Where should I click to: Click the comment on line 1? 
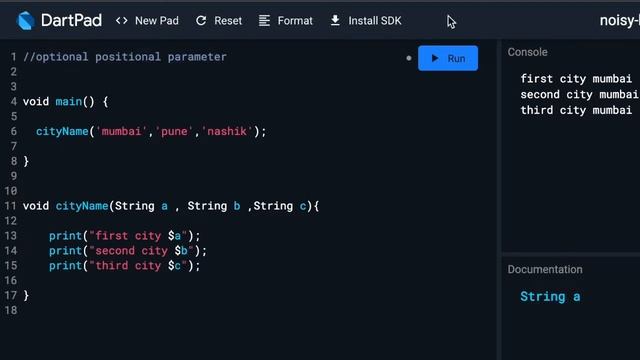(125, 57)
